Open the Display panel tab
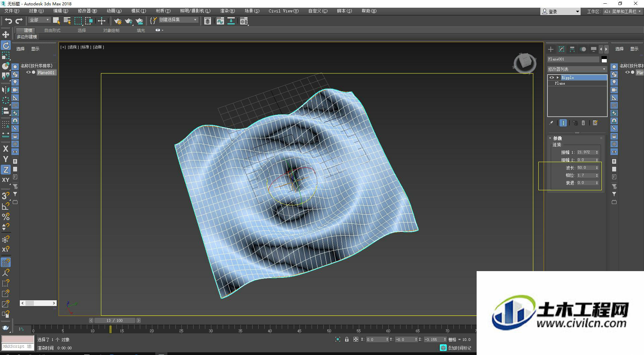The image size is (644, 355). pyautogui.click(x=594, y=49)
